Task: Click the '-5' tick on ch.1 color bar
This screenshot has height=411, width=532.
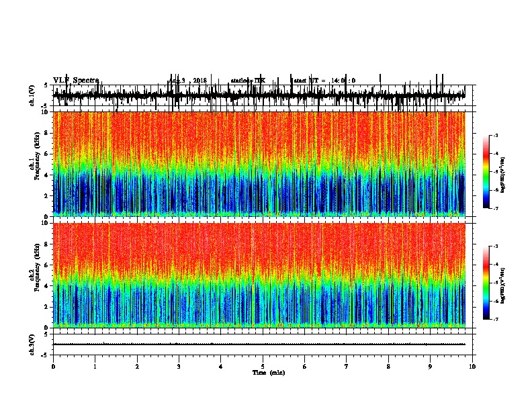Action: (495, 172)
